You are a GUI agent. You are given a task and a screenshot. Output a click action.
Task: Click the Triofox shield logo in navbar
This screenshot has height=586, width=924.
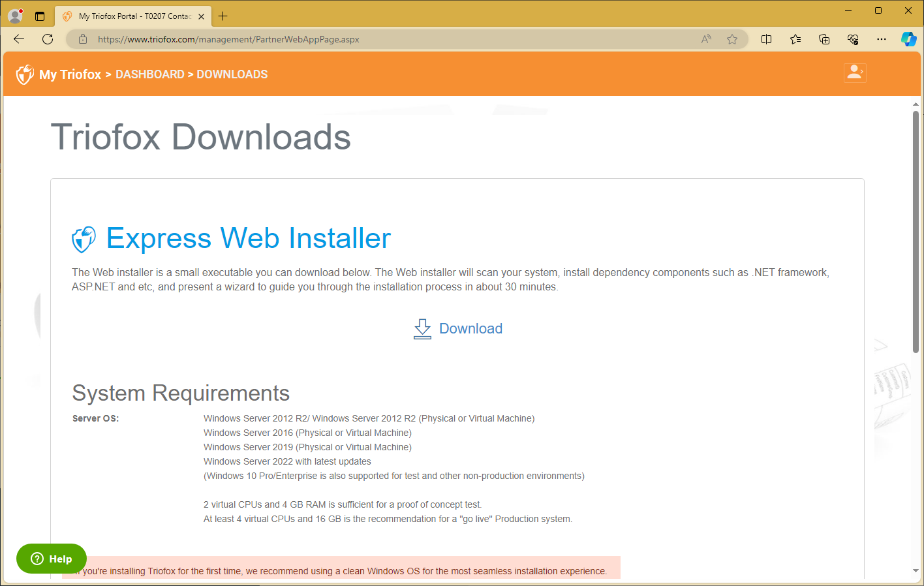coord(24,74)
